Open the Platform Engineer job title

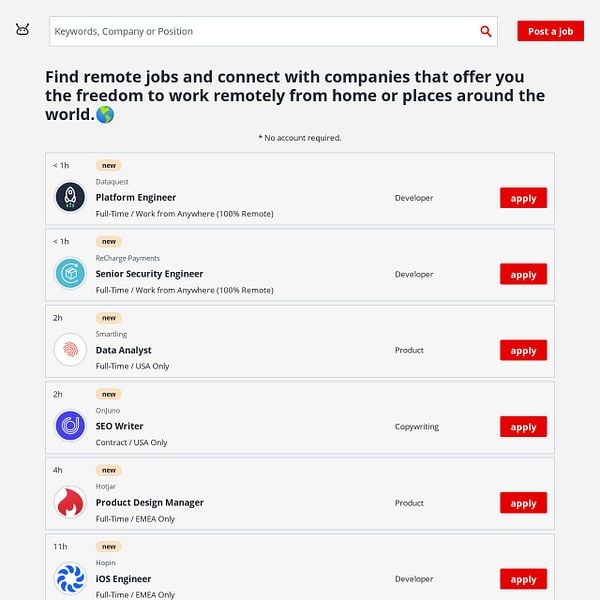(x=136, y=197)
